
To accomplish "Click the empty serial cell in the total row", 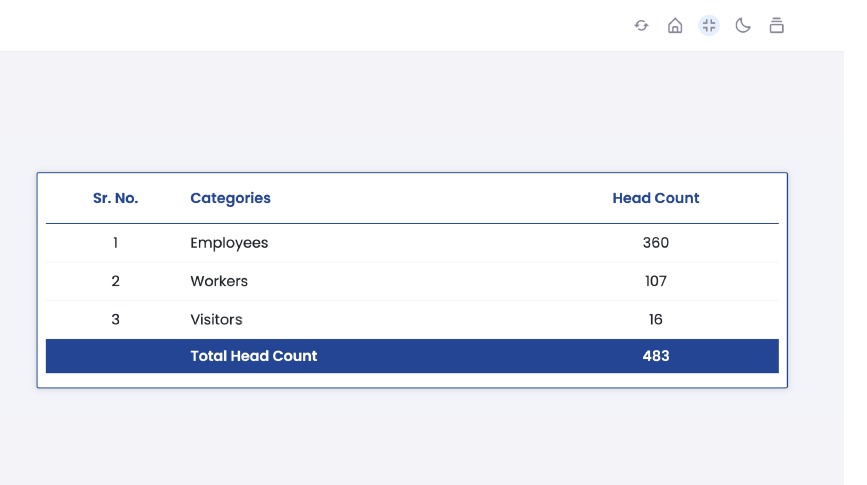I will (x=116, y=356).
